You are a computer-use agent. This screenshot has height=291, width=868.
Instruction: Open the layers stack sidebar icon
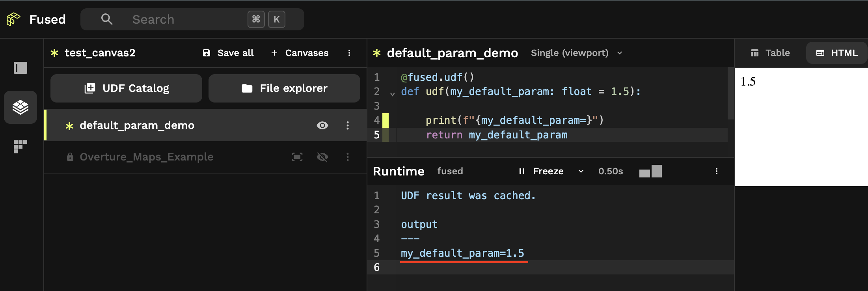(x=20, y=107)
